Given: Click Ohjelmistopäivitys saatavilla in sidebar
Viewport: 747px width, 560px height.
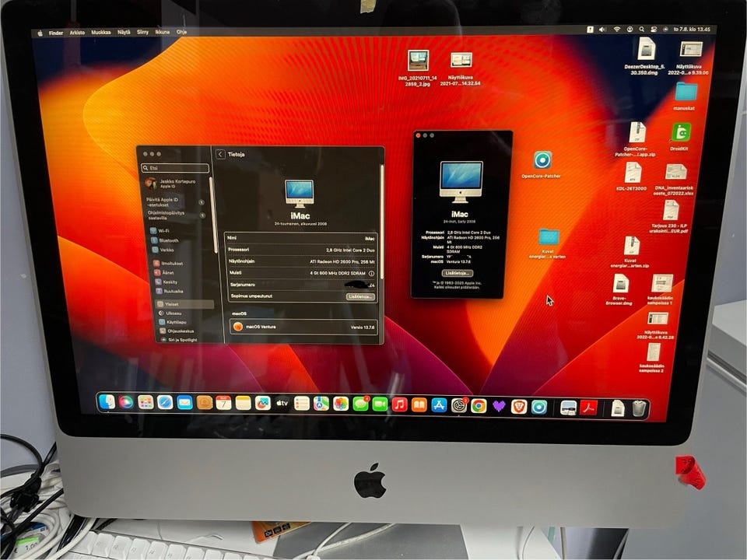Looking at the screenshot, I should pyautogui.click(x=177, y=215).
